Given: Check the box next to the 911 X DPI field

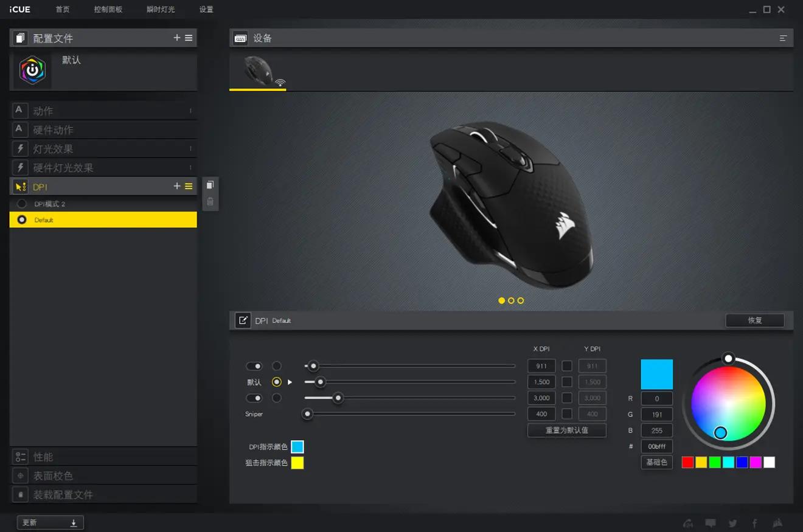Looking at the screenshot, I should click(x=567, y=366).
